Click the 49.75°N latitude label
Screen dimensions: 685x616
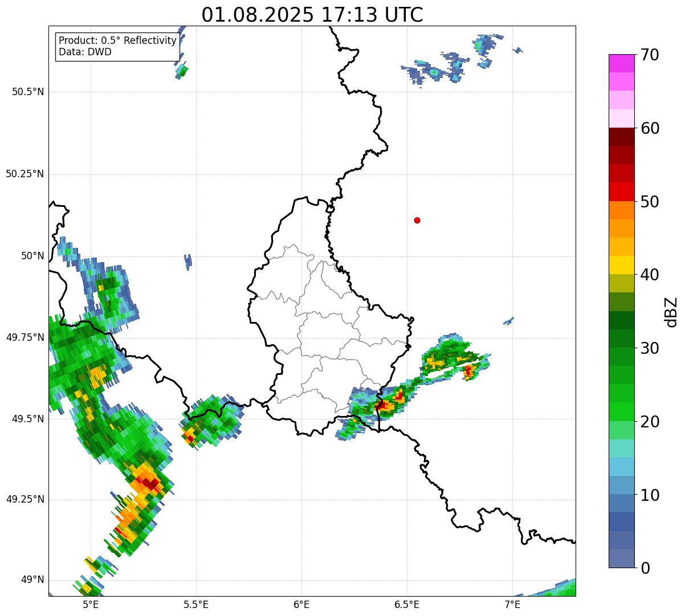25,337
